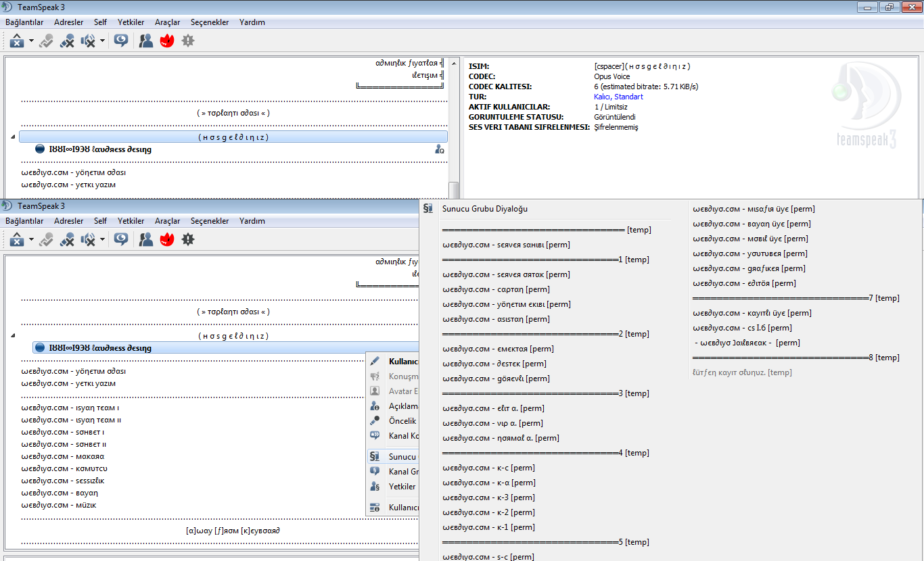924x561 pixels.
Task: Click Sunucu § icon in context menu
Action: tap(375, 457)
